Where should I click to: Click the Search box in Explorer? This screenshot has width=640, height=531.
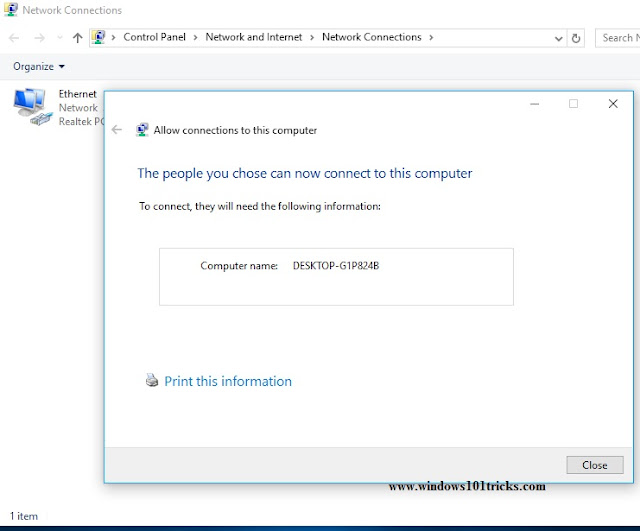(618, 38)
